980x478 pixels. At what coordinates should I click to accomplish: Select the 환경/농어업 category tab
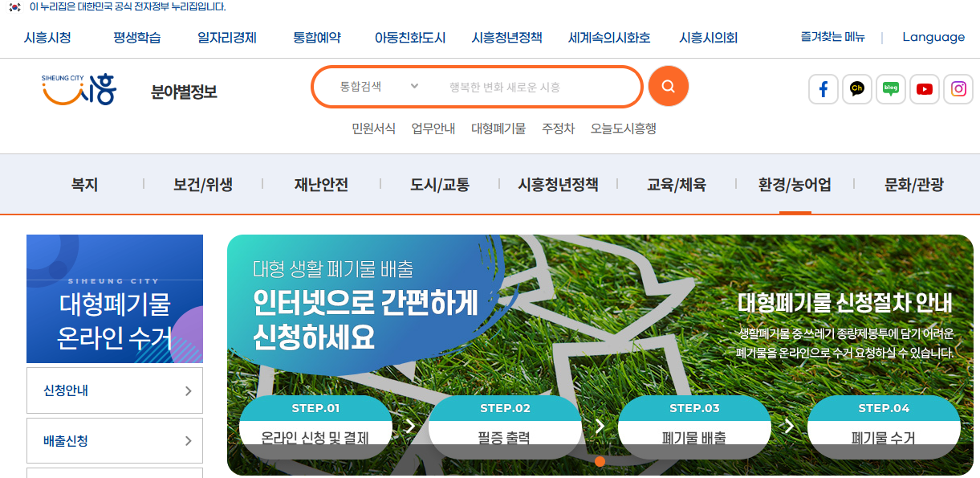coord(795,185)
